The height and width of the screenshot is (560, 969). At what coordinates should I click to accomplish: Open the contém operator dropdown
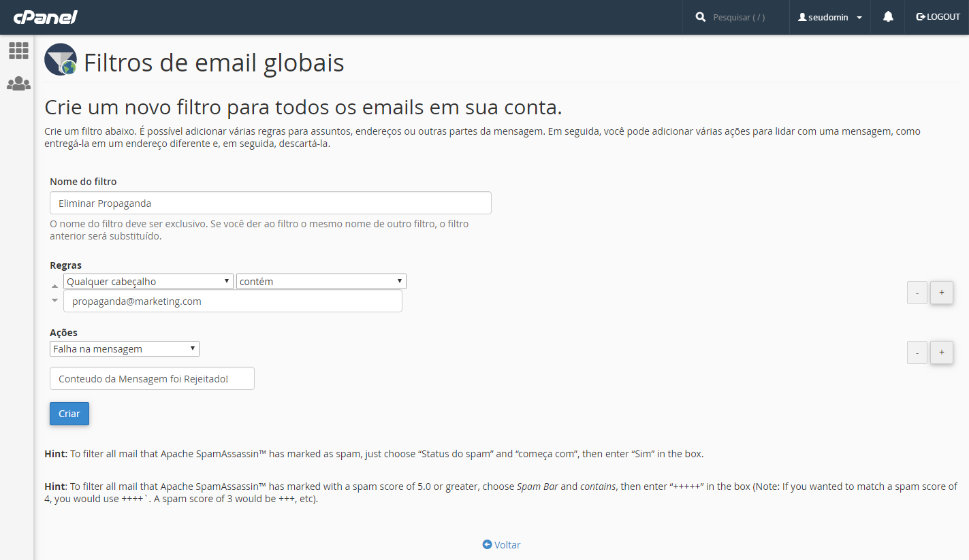[321, 282]
